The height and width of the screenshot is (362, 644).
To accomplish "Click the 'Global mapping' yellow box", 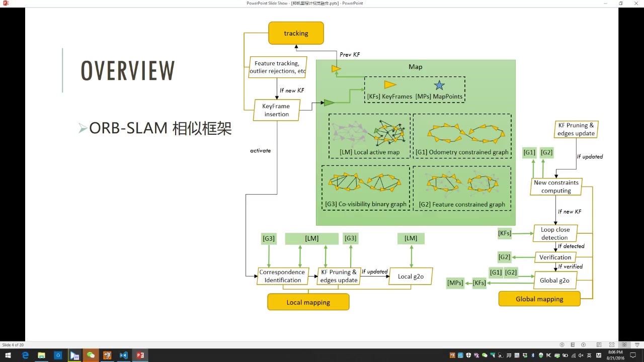I will click(539, 299).
